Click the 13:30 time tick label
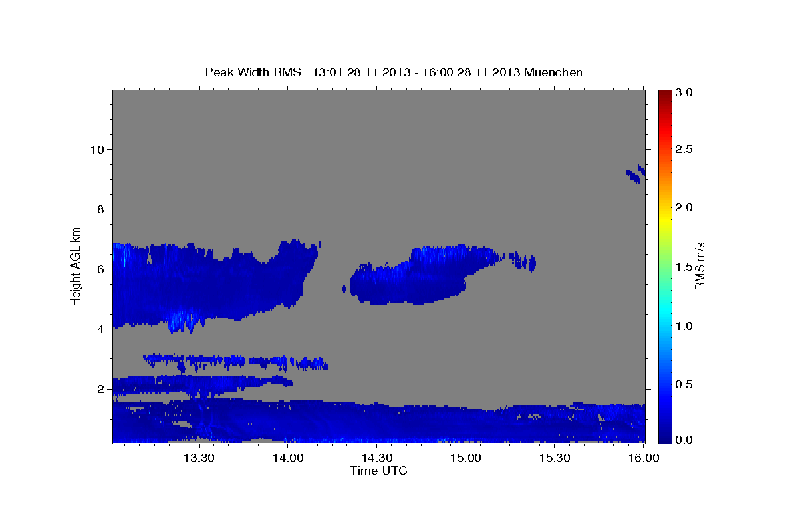 (198, 458)
